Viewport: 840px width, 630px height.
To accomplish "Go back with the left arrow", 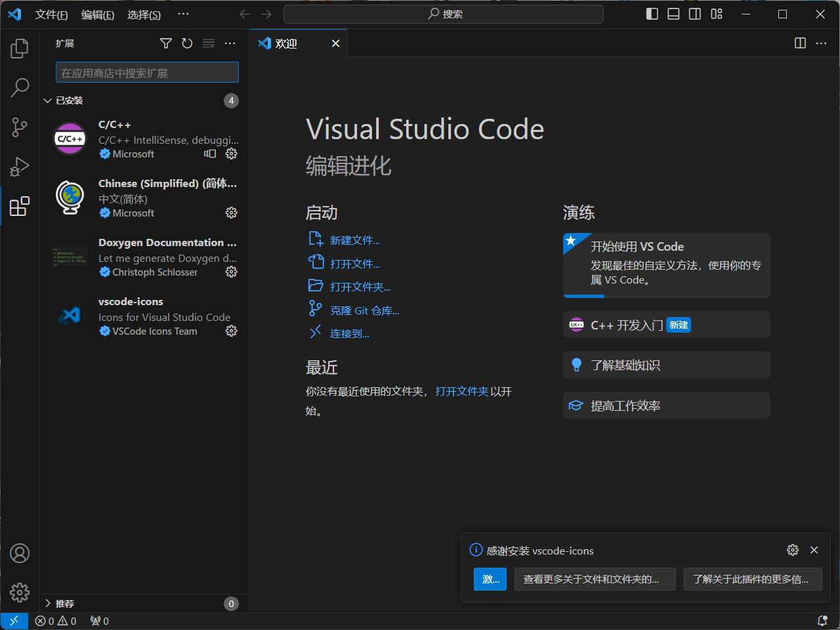I will click(245, 14).
